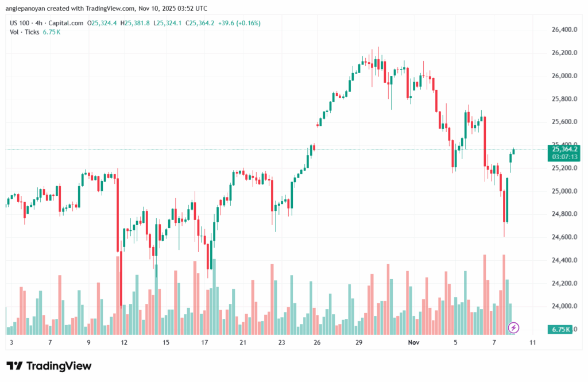Viewport: 588px width, 382px height.
Task: Click the 11 date on the time axis
Action: tap(533, 342)
